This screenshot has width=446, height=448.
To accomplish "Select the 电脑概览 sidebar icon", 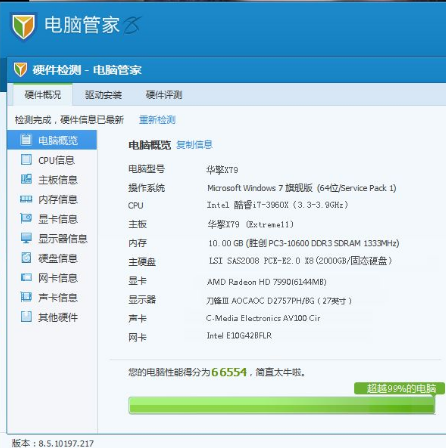I will click(26, 140).
